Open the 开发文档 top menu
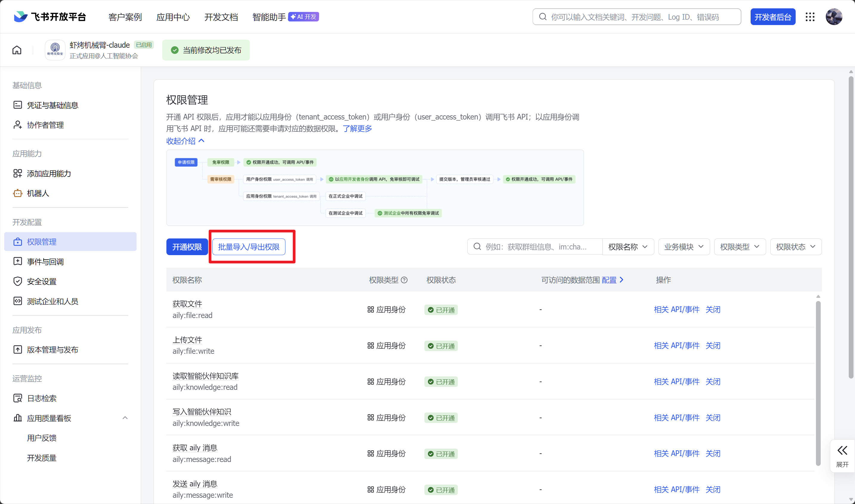Viewport: 855px width, 504px height. tap(221, 17)
